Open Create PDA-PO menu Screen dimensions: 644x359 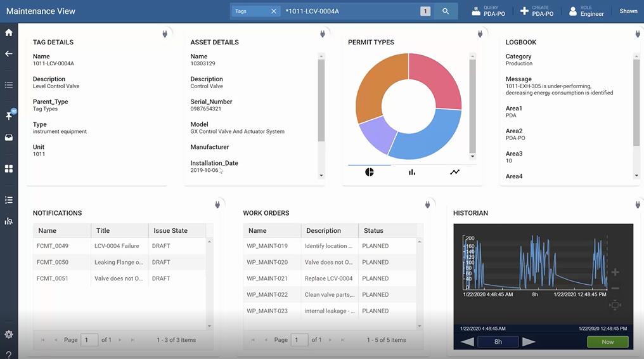(x=537, y=11)
